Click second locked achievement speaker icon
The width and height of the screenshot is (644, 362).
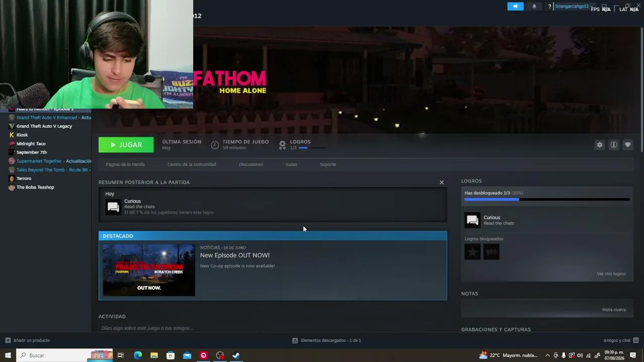click(x=492, y=252)
